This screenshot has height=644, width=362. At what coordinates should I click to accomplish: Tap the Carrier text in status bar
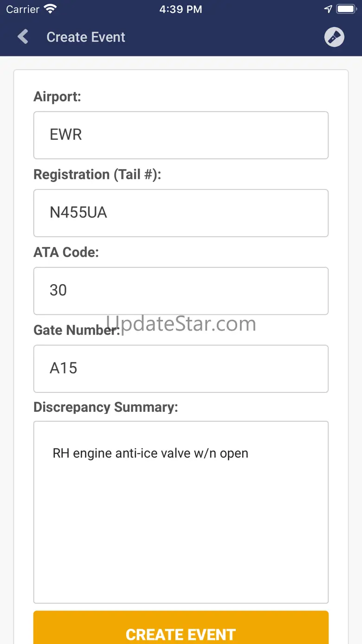click(23, 9)
